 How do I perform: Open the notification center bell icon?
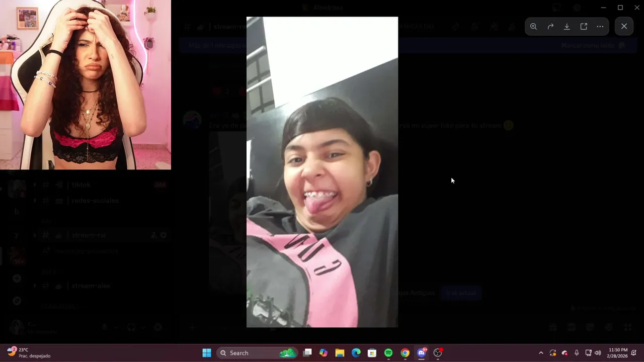pyautogui.click(x=634, y=353)
